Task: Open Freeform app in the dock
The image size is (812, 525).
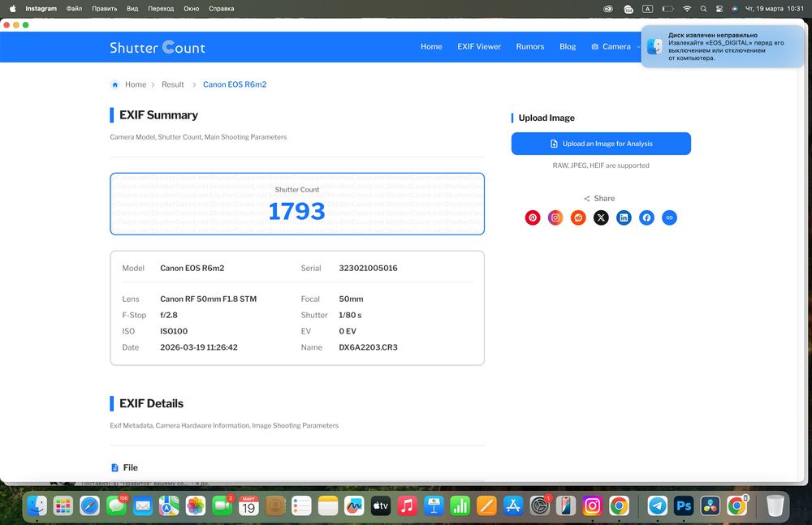Action: [x=354, y=506]
